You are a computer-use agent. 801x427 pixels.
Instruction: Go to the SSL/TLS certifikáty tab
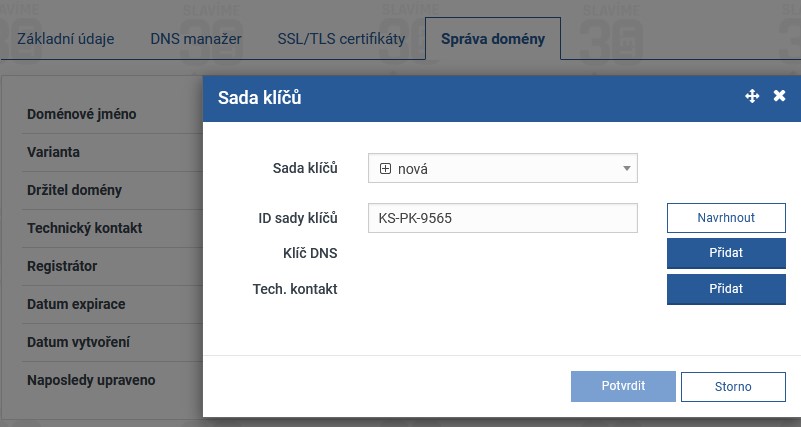tap(341, 40)
